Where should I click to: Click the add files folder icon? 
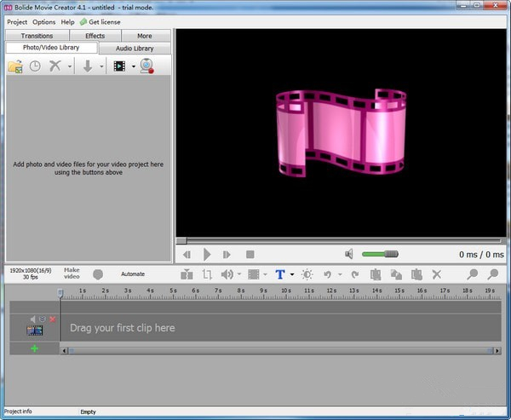tap(15, 66)
